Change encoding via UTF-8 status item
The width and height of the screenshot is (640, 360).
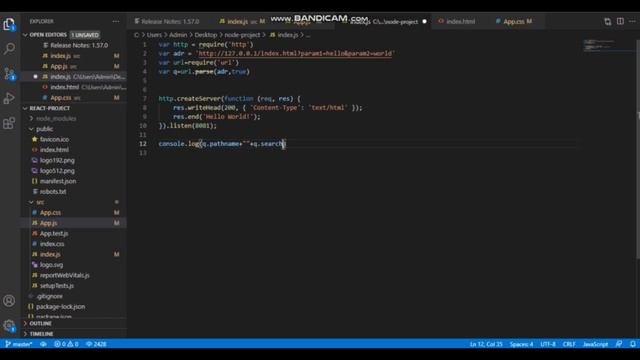click(548, 344)
